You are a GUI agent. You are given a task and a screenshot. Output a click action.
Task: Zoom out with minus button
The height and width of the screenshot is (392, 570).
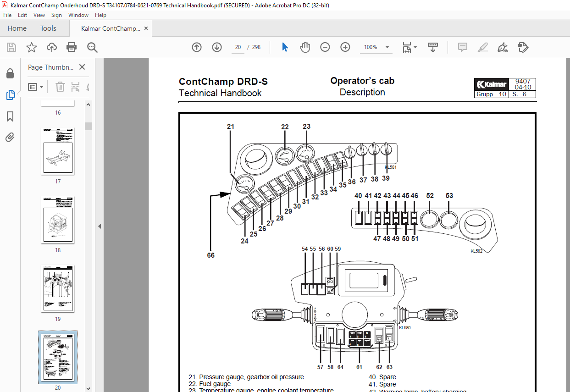[325, 47]
